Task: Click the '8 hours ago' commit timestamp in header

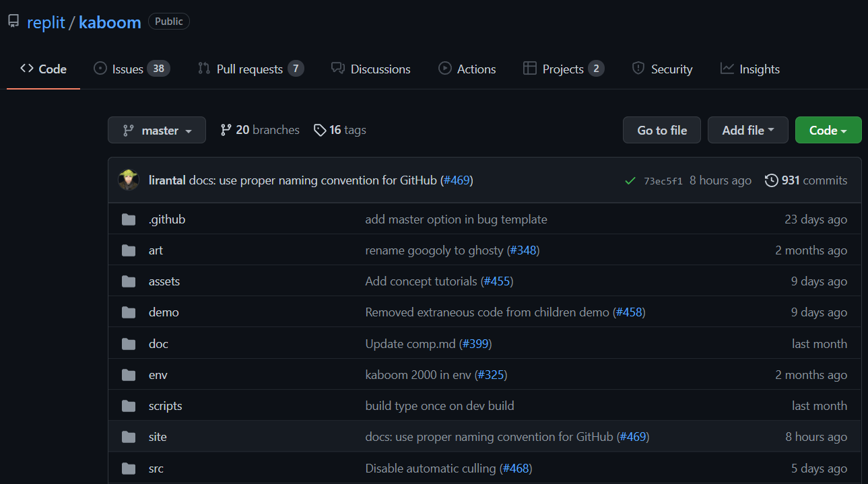Action: pyautogui.click(x=721, y=180)
